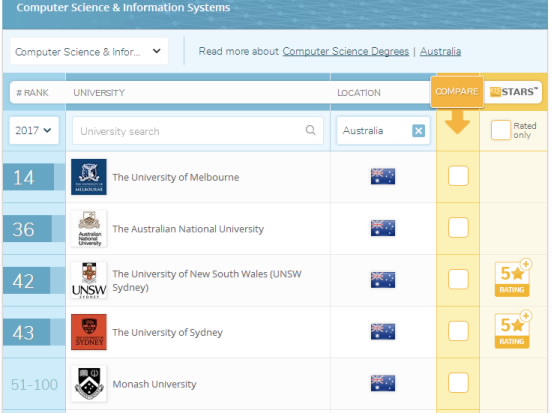554x413 pixels.
Task: Open the Computer Science Degrees link
Action: point(346,51)
